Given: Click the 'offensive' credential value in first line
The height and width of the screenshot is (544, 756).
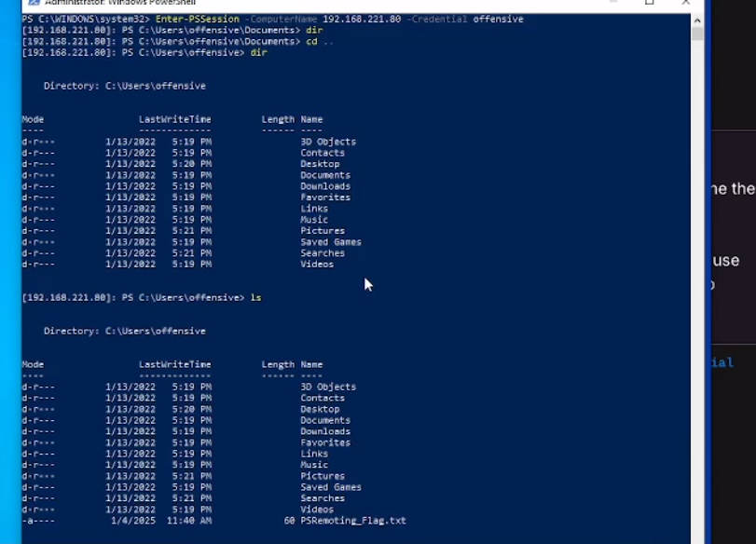Looking at the screenshot, I should (x=498, y=20).
